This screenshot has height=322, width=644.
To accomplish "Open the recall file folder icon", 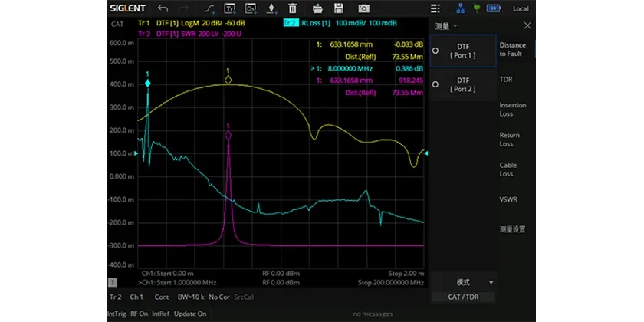I will tap(317, 8).
